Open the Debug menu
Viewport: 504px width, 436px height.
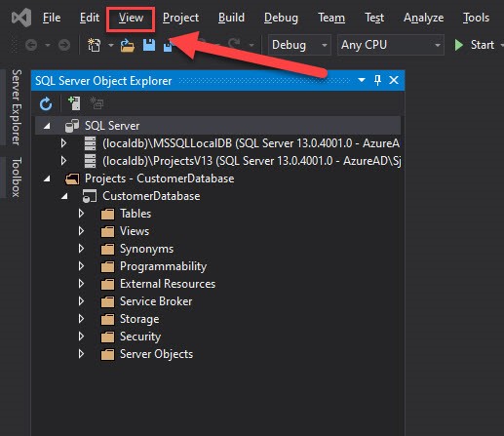point(281,18)
